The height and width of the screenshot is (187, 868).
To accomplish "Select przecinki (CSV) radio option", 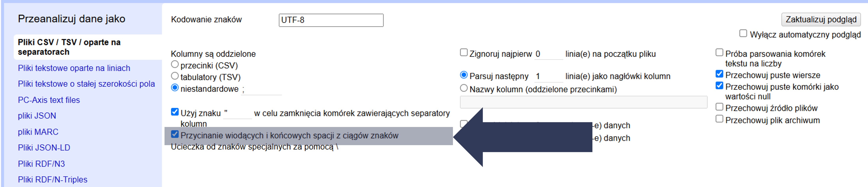I will point(175,64).
